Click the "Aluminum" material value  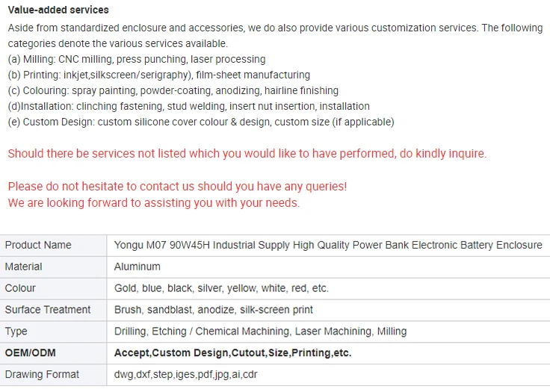[137, 267]
